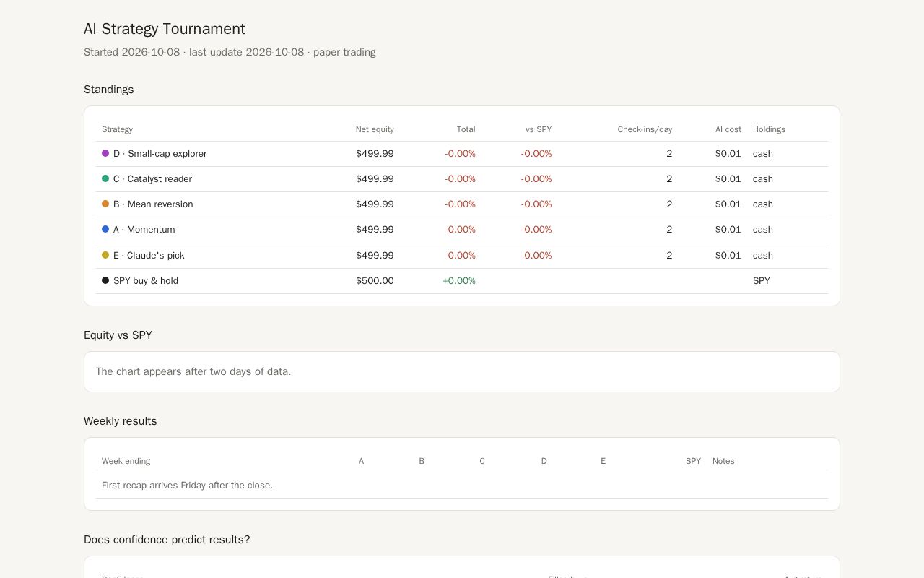Click the Strategy column header
924x578 pixels.
[117, 129]
